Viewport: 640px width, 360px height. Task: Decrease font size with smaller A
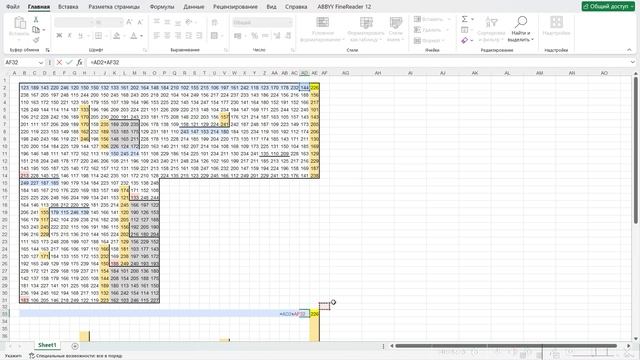(x=140, y=22)
